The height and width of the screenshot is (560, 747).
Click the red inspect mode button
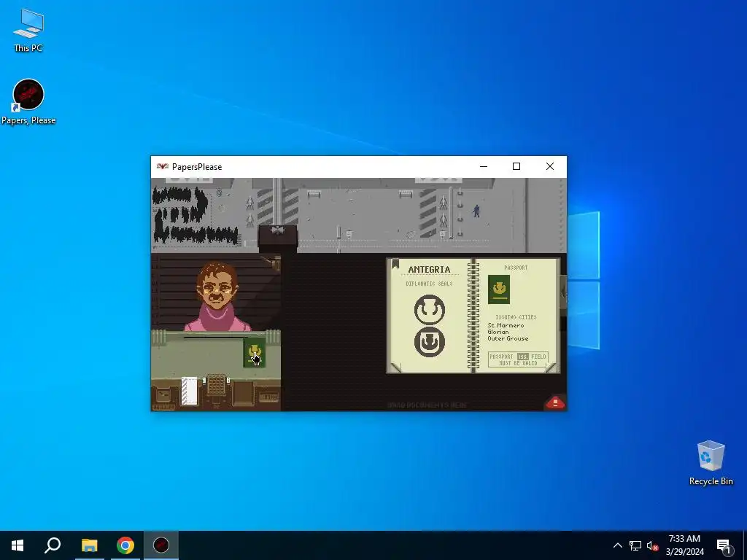click(x=555, y=402)
